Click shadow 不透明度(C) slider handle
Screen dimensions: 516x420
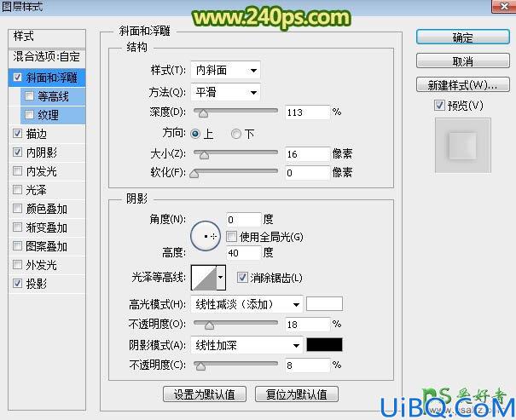[200, 366]
